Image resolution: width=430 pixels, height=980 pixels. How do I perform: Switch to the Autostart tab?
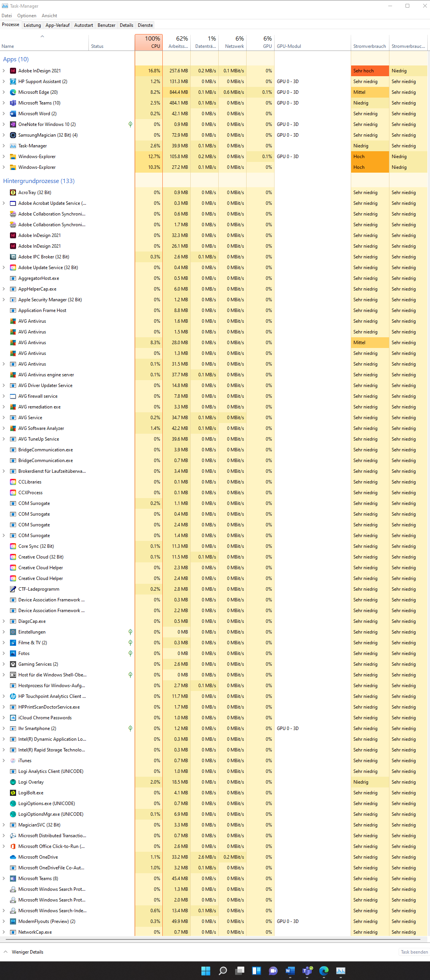pos(83,25)
